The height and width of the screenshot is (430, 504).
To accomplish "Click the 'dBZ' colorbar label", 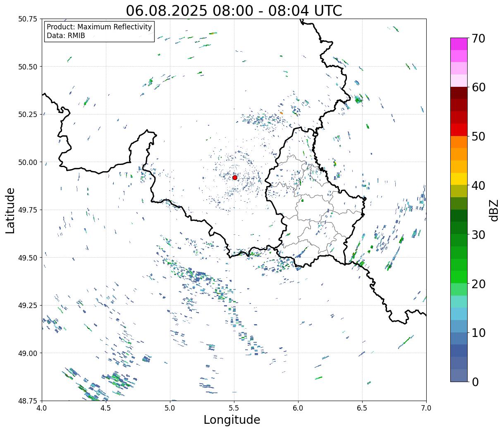I will (x=494, y=210).
